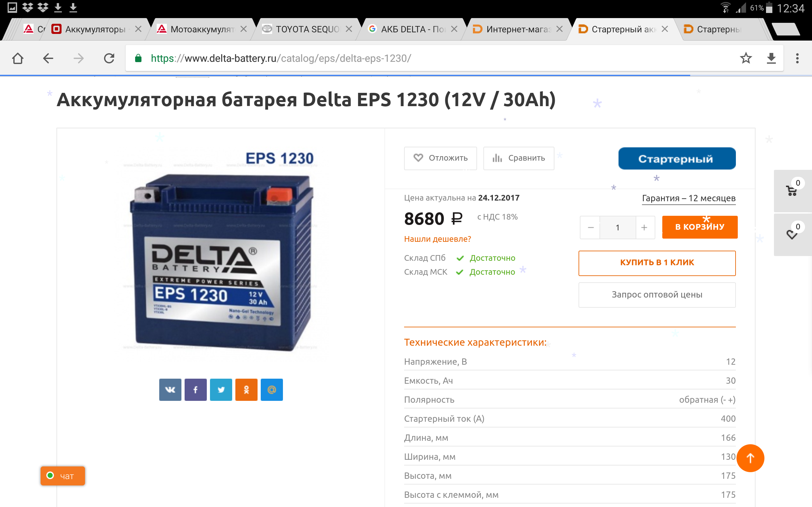The width and height of the screenshot is (812, 507).
Task: Toggle Сравнить to compare product
Action: click(x=518, y=158)
